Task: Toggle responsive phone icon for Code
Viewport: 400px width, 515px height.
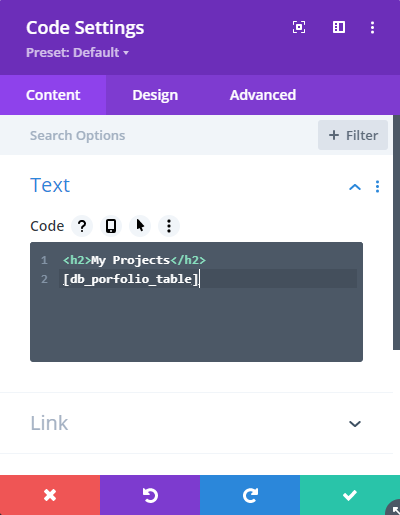Action: pyautogui.click(x=111, y=226)
